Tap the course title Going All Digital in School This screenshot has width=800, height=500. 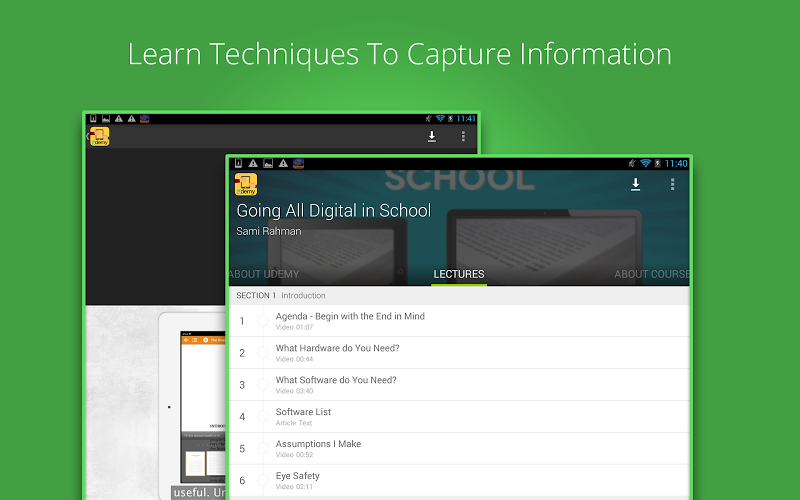pos(334,211)
